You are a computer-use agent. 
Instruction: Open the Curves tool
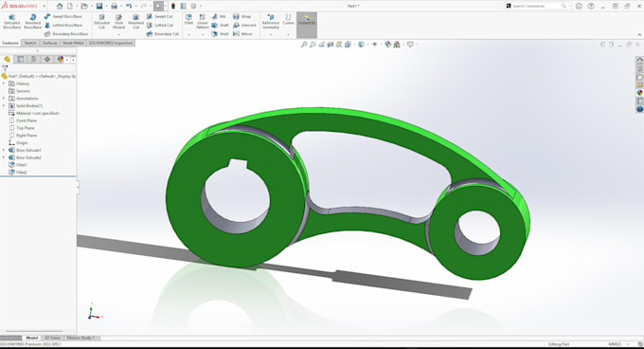288,19
